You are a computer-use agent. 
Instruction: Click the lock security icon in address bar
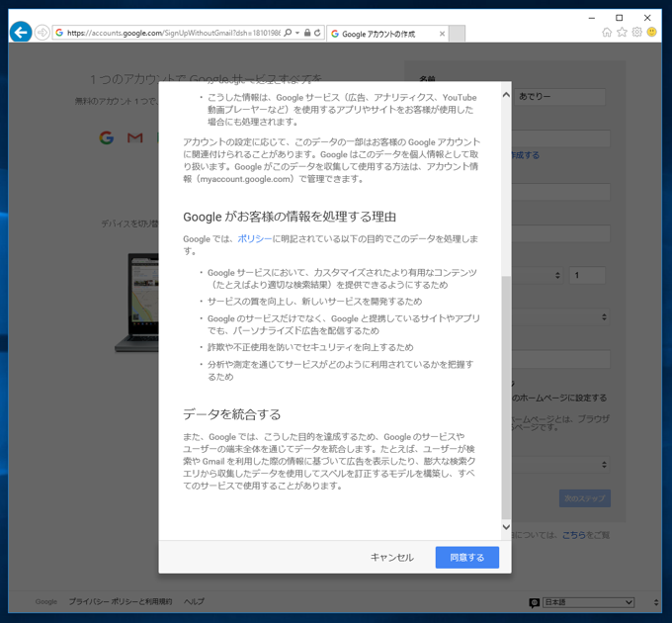(307, 33)
